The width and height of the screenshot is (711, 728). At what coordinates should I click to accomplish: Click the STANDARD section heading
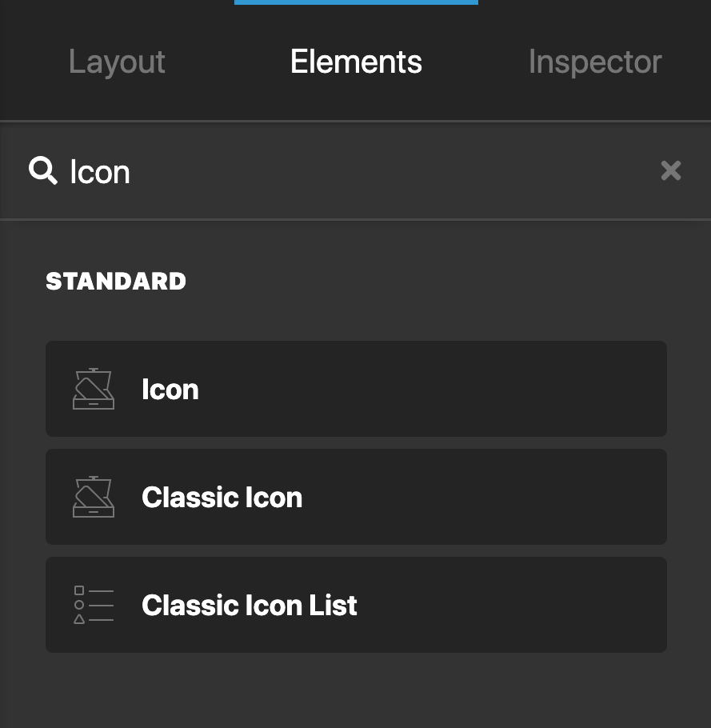tap(116, 281)
